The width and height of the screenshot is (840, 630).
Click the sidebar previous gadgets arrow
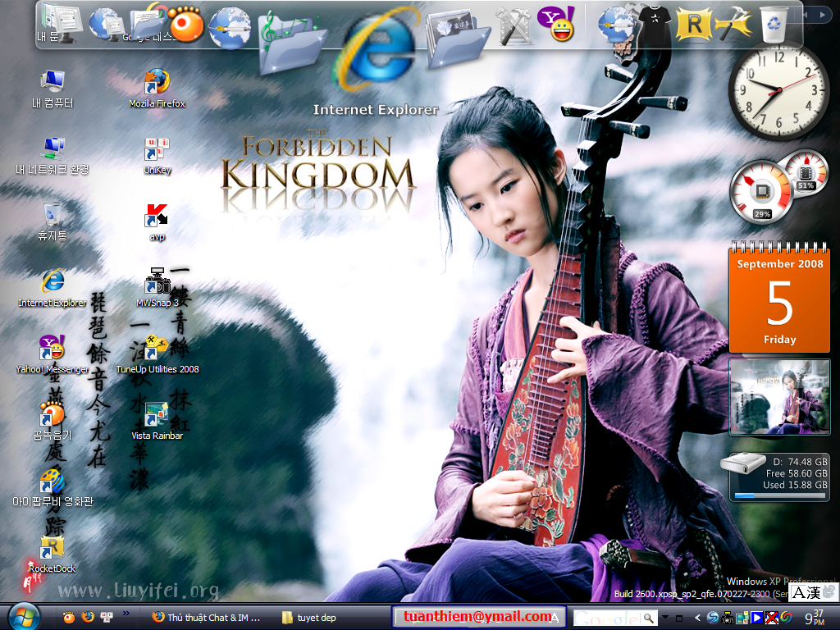click(x=806, y=15)
